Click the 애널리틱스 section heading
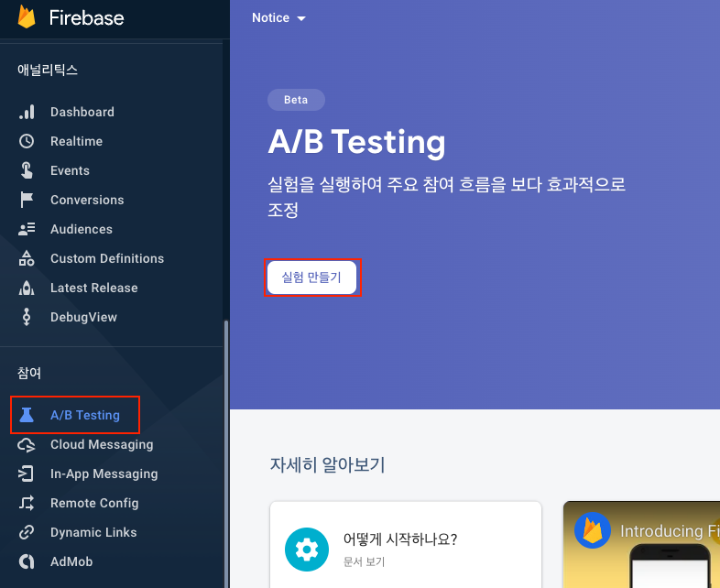Image resolution: width=720 pixels, height=588 pixels. point(48,70)
